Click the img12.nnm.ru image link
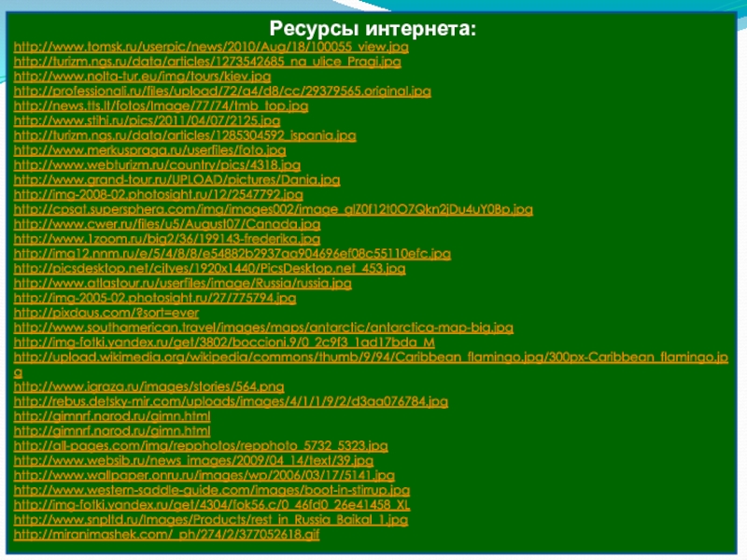Screen dimensions: 747x560 [232, 253]
